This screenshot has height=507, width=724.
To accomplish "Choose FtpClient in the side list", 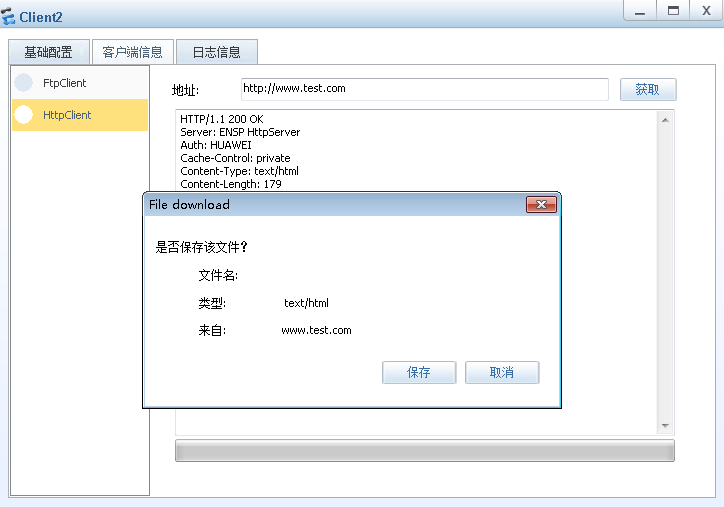I will [x=80, y=83].
